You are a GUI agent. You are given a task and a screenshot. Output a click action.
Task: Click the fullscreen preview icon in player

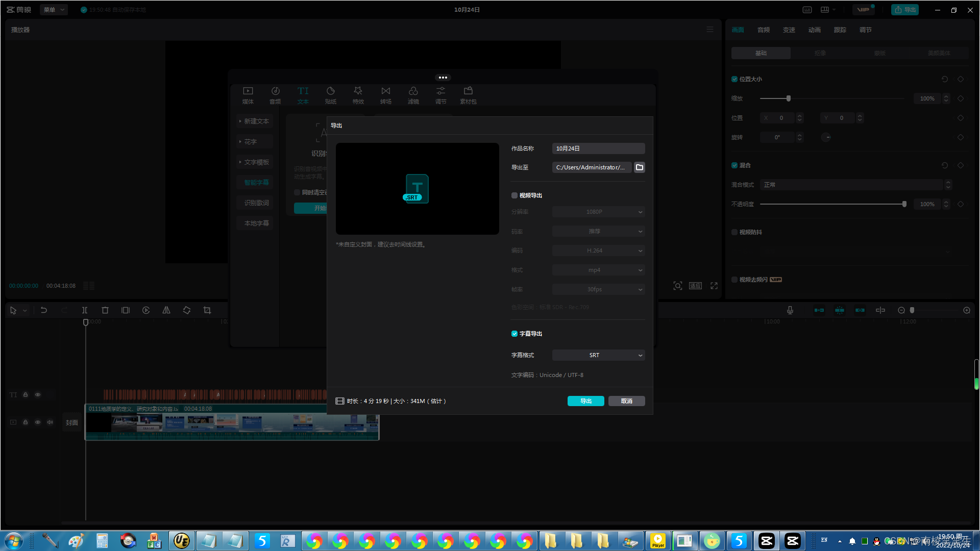[x=714, y=286]
